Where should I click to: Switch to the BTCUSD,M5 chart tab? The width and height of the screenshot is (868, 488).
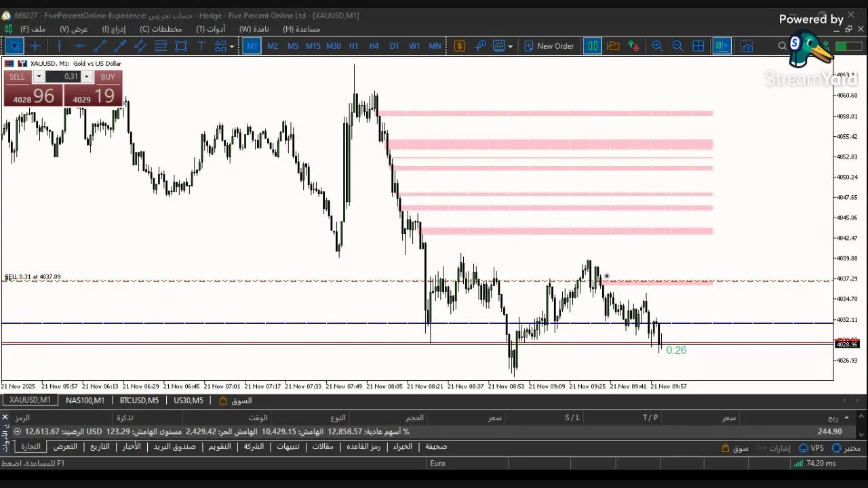139,401
